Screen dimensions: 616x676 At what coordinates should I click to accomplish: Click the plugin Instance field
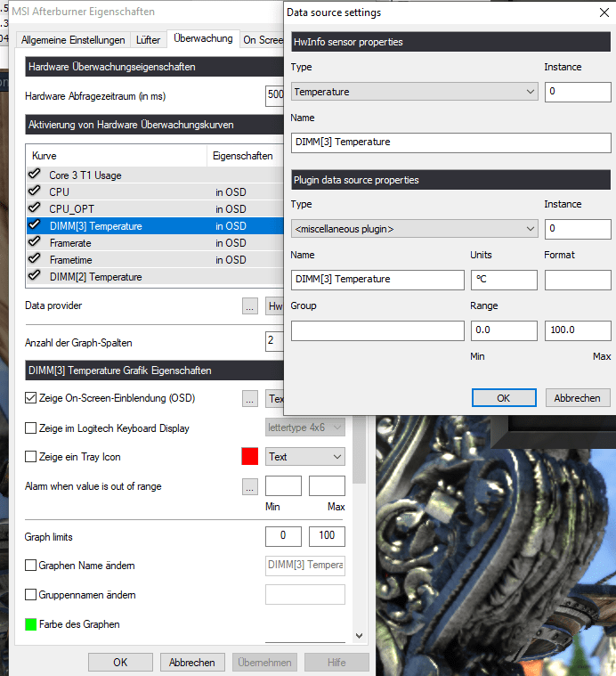578,229
